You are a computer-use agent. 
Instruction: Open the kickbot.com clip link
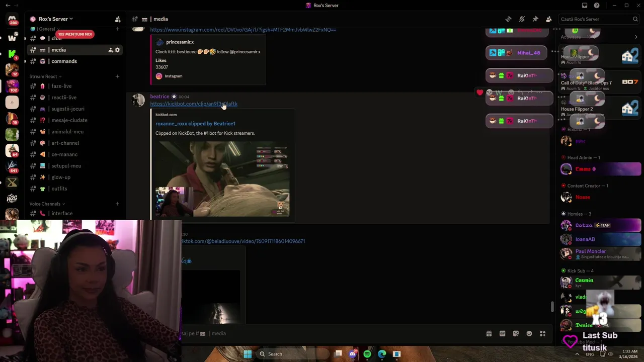(194, 104)
